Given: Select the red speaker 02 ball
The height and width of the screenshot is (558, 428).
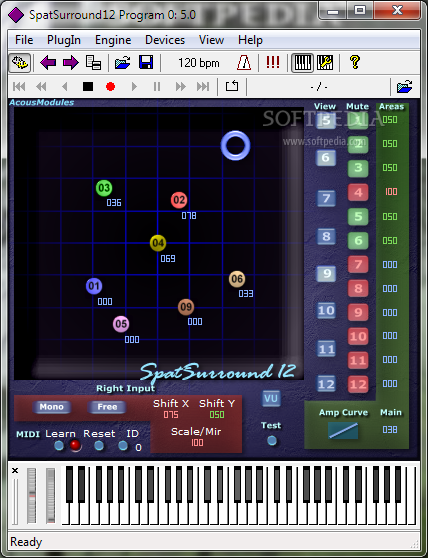Looking at the screenshot, I should coord(179,200).
